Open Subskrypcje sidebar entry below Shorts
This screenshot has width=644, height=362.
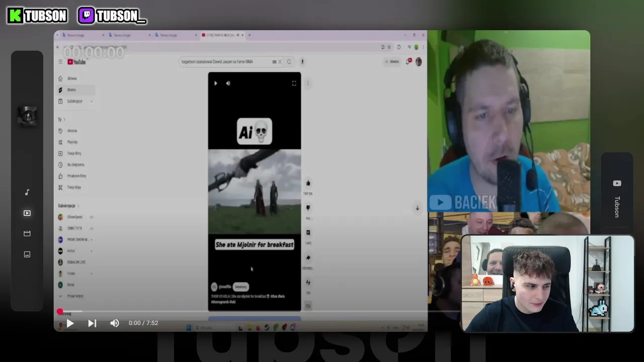75,101
